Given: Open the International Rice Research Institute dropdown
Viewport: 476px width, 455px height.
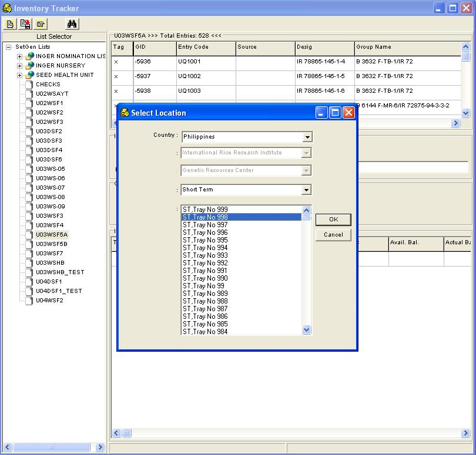Looking at the screenshot, I should 306,153.
